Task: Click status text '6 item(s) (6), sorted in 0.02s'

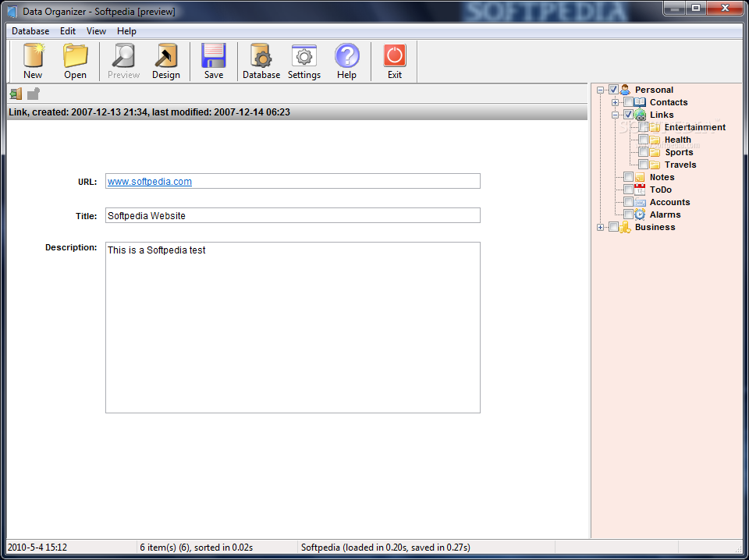Action: click(197, 547)
